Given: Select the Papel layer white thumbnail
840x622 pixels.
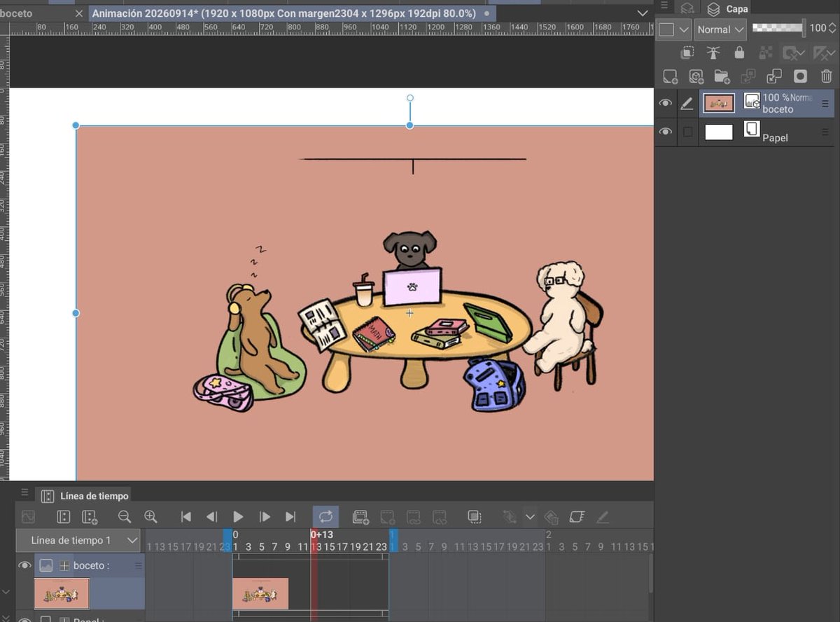Looking at the screenshot, I should pyautogui.click(x=719, y=132).
